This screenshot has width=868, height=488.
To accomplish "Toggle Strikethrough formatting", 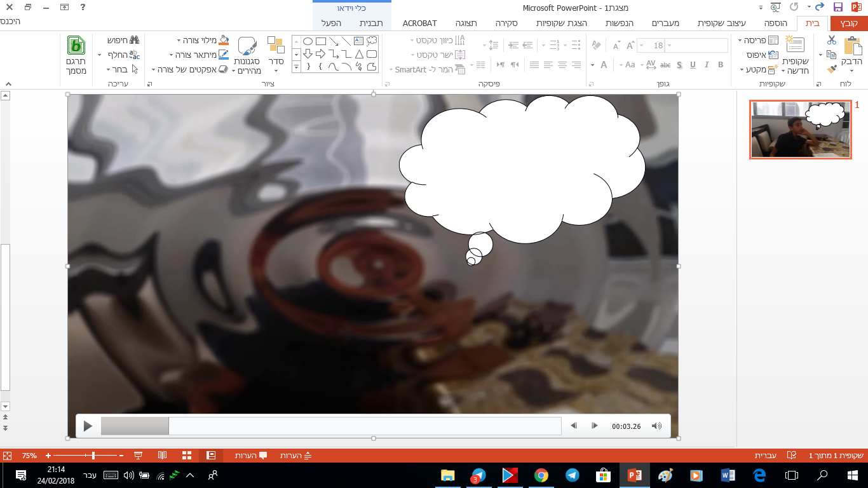I will tap(665, 65).
